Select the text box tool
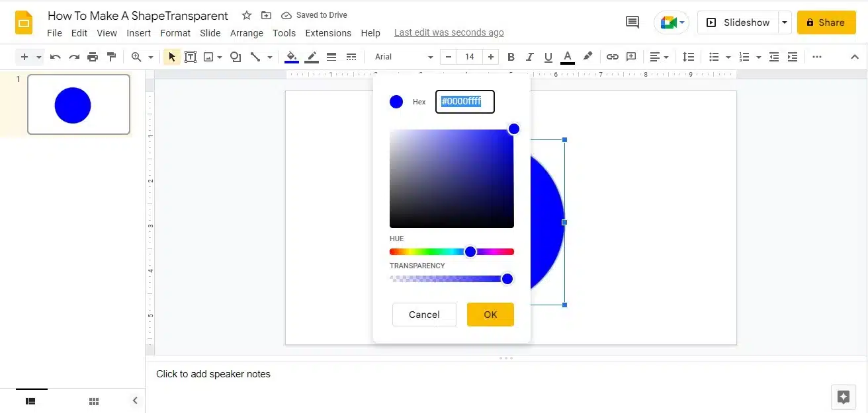The height and width of the screenshot is (413, 868). (x=191, y=57)
